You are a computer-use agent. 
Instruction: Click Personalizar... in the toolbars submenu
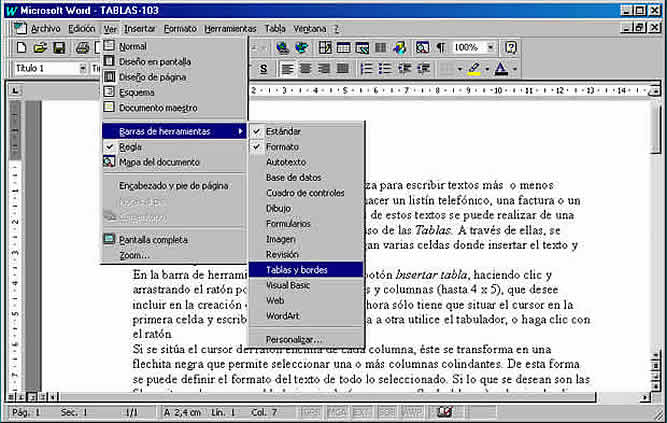coord(294,340)
